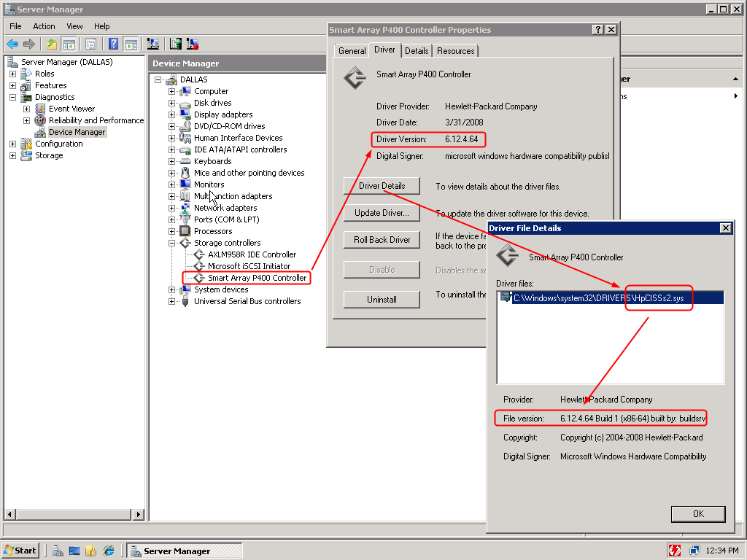This screenshot has width=747, height=560.
Task: Select Smart Array P400 Controller tree item
Action: pos(257,278)
